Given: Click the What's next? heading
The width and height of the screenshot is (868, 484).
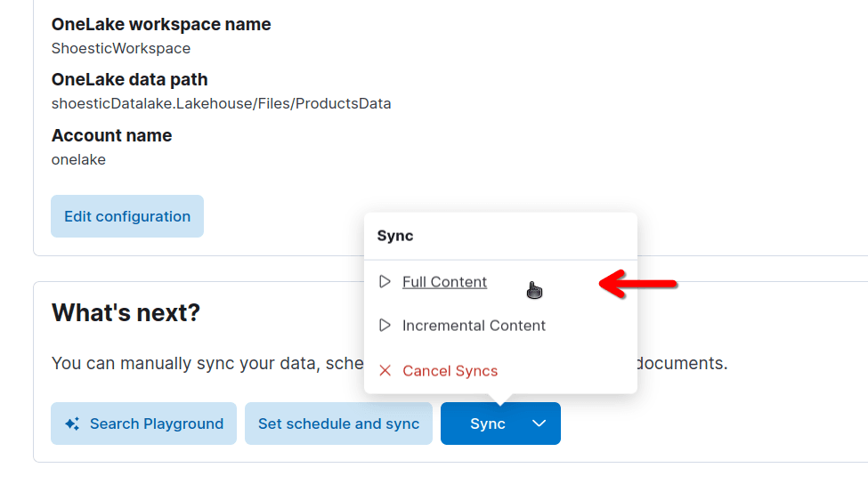Looking at the screenshot, I should tap(126, 313).
